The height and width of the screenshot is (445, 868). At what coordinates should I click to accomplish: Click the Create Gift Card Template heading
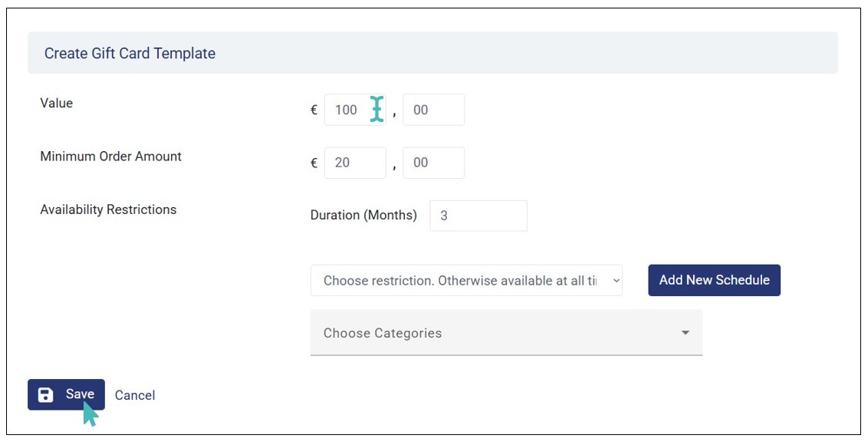pos(130,54)
